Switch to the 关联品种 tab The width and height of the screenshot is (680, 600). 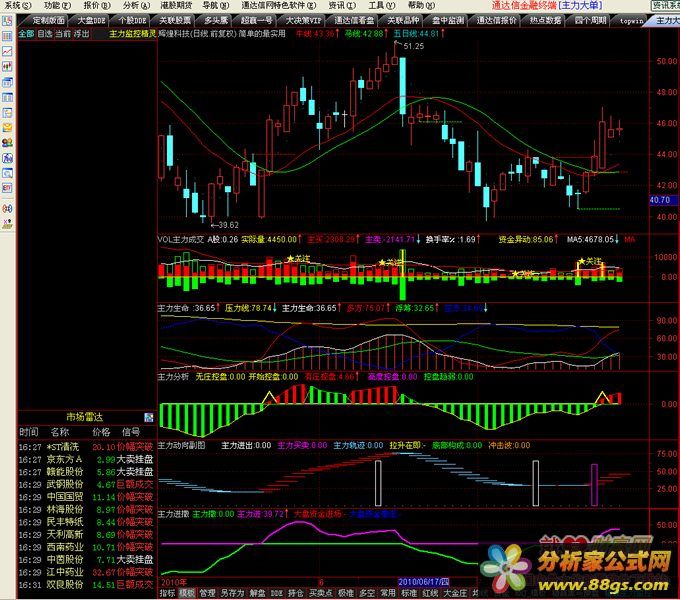[403, 20]
